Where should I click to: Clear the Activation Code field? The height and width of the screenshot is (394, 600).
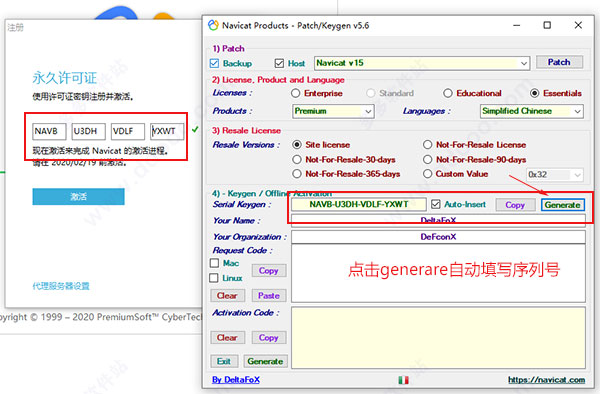coord(227,338)
